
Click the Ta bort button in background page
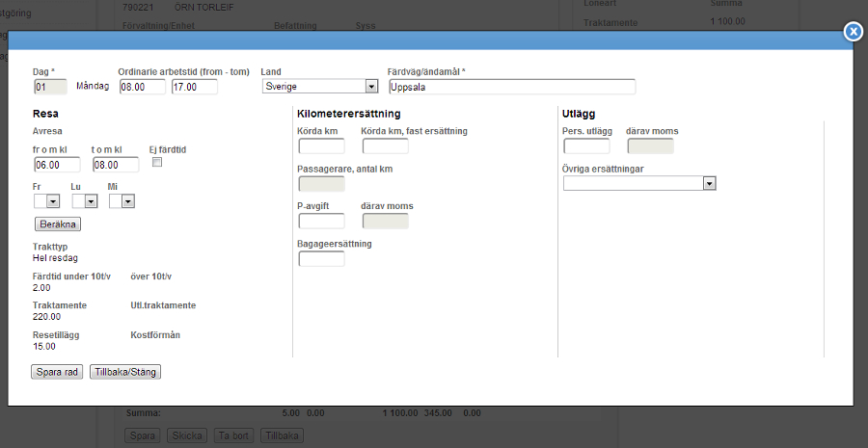(x=233, y=435)
